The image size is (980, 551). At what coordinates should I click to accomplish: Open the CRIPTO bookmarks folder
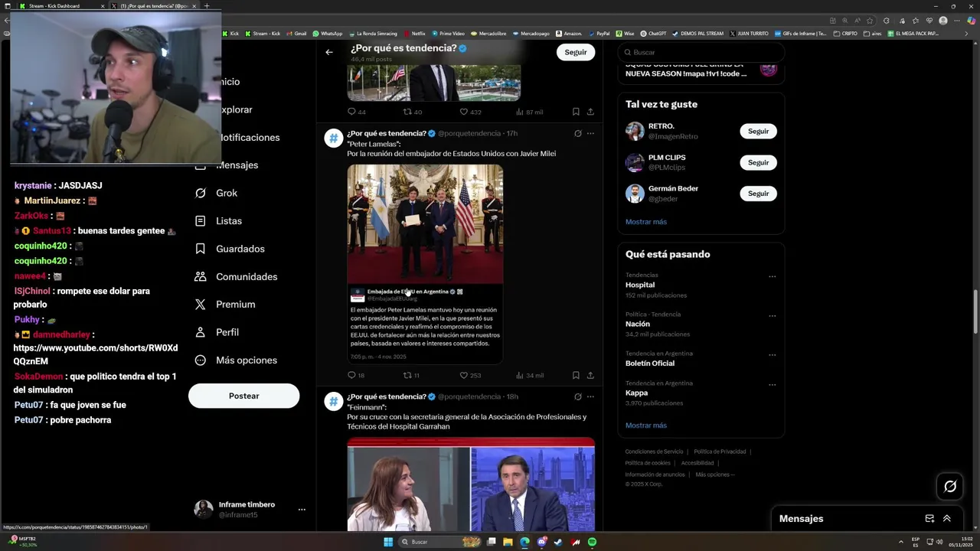[845, 34]
